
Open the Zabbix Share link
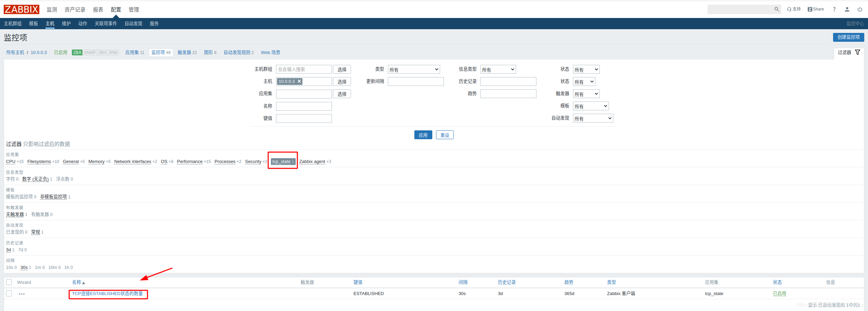[816, 9]
